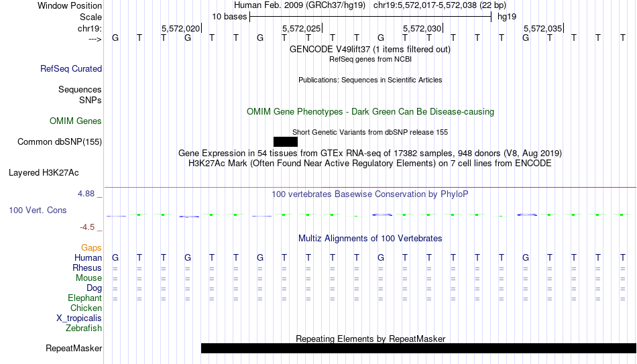Click the ---> sequence direction arrow
Screen dimensions: 637x364
(x=95, y=39)
